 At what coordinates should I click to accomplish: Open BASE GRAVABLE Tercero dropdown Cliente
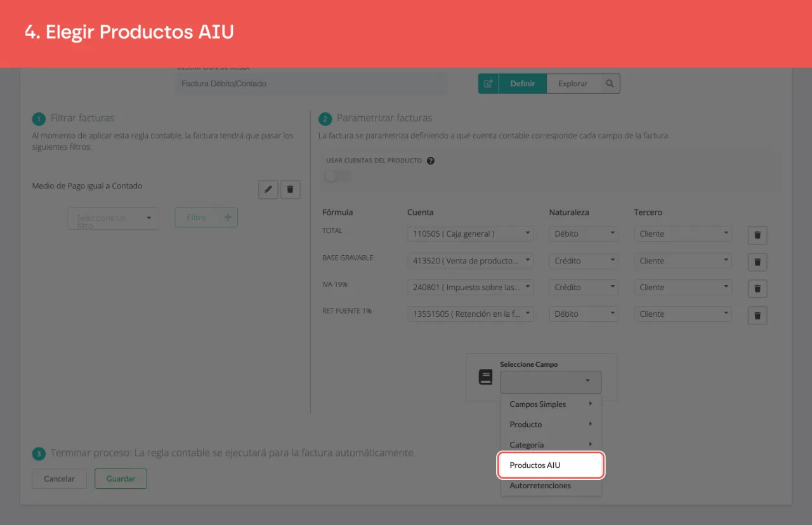point(683,260)
